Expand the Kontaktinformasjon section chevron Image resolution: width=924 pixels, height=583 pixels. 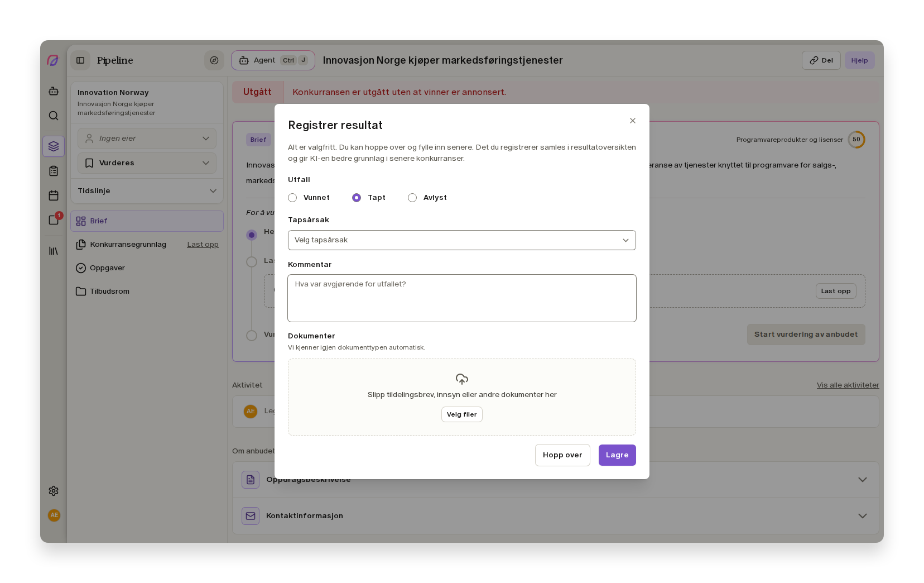point(863,516)
